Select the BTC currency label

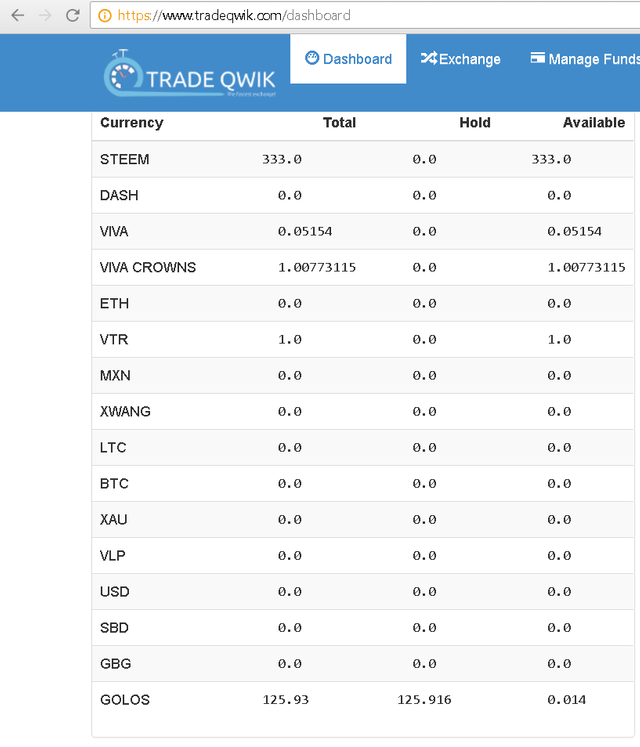click(114, 484)
